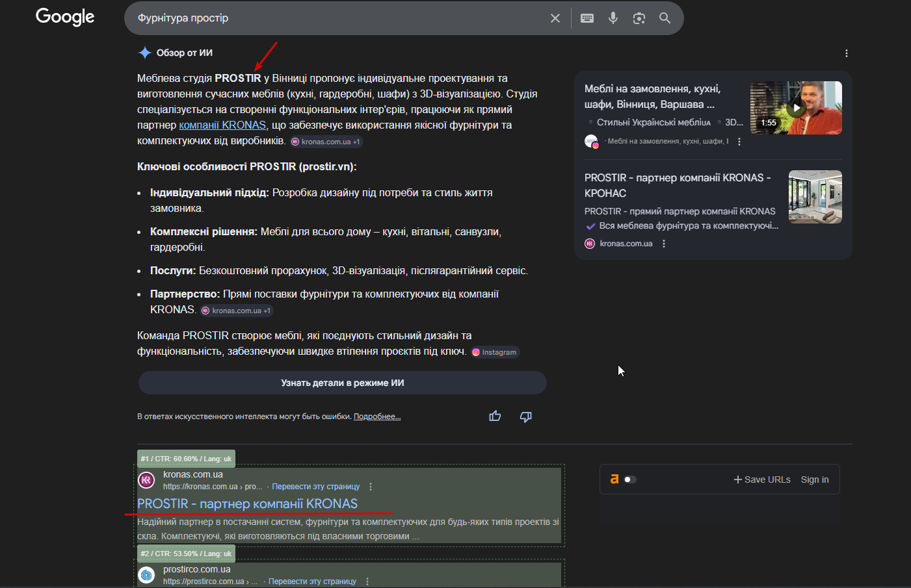Image resolution: width=911 pixels, height=588 pixels.
Task: Open the PROSTIR KRONAS interior thumbnail
Action: click(x=815, y=197)
